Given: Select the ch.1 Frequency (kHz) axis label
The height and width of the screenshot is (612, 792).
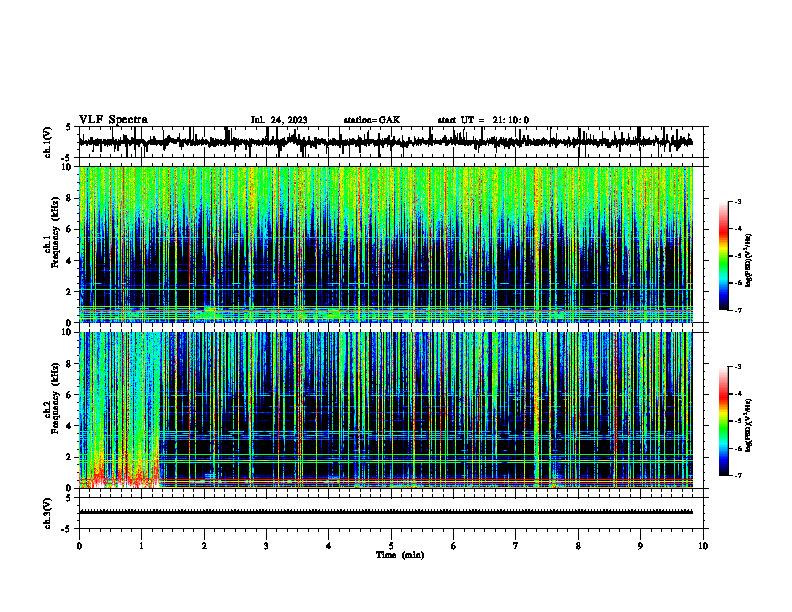Looking at the screenshot, I should [x=55, y=244].
